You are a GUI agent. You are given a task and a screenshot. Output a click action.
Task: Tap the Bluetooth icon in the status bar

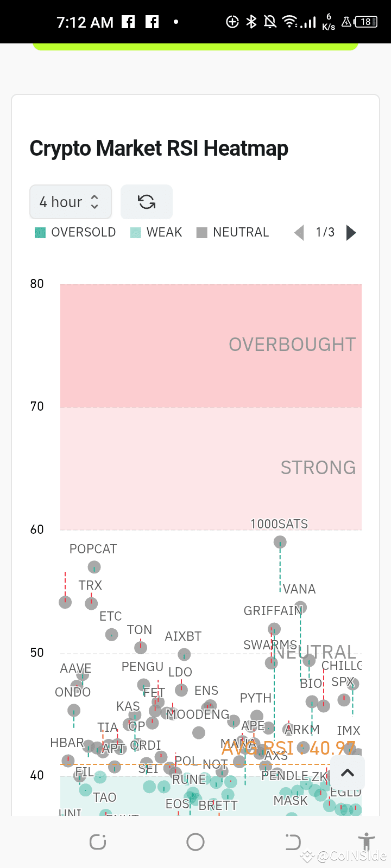tap(251, 22)
